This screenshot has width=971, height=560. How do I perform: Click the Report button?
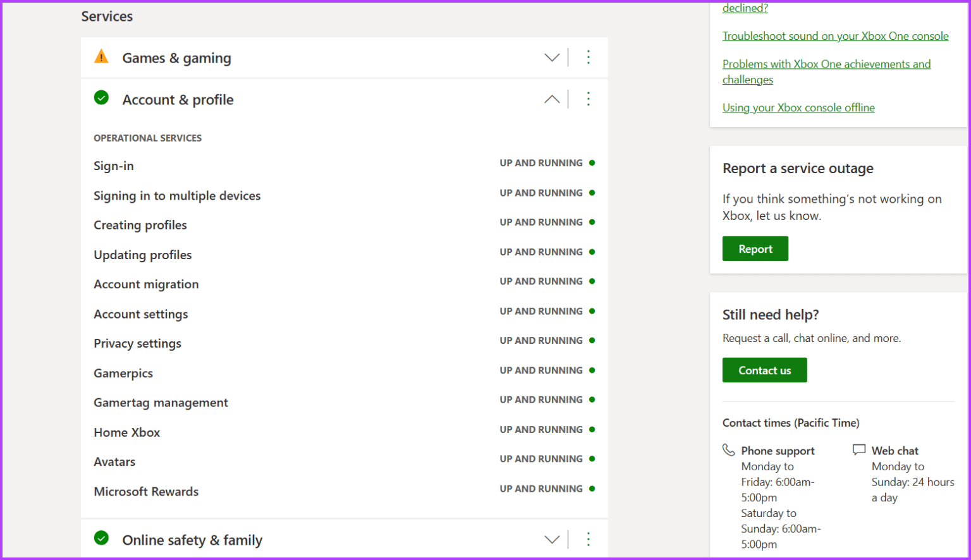(755, 249)
